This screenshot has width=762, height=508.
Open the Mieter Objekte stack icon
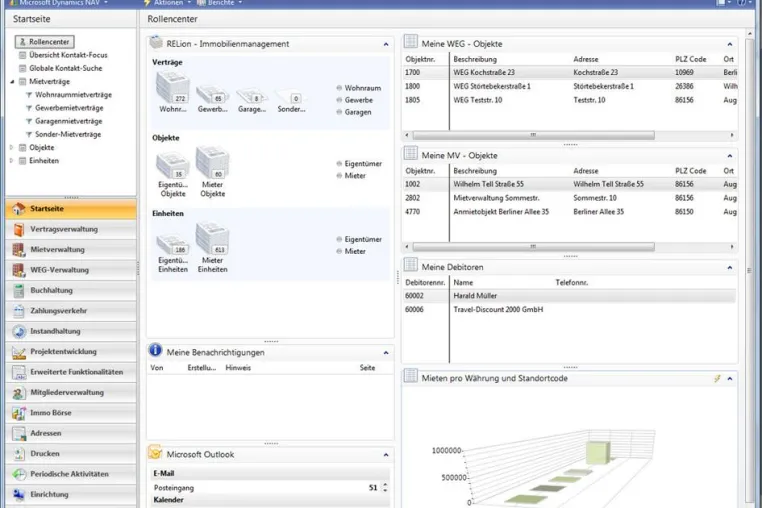click(x=212, y=162)
